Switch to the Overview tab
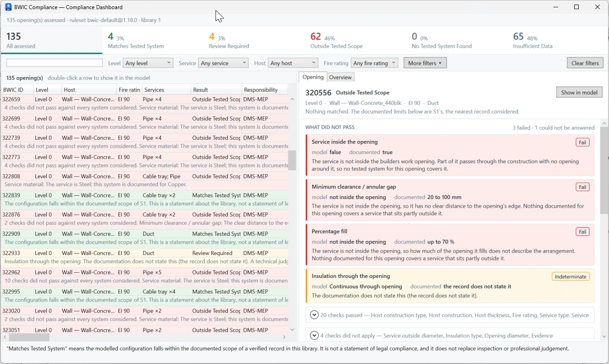This screenshot has height=364, width=609. [x=340, y=77]
